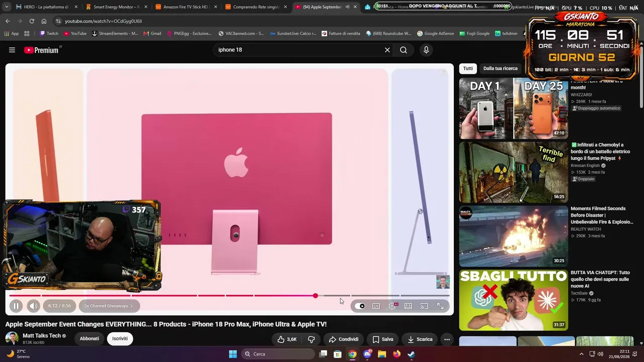Click the taskbar 'Cerca' search box
The height and width of the screenshot is (362, 644).
pyautogui.click(x=278, y=354)
